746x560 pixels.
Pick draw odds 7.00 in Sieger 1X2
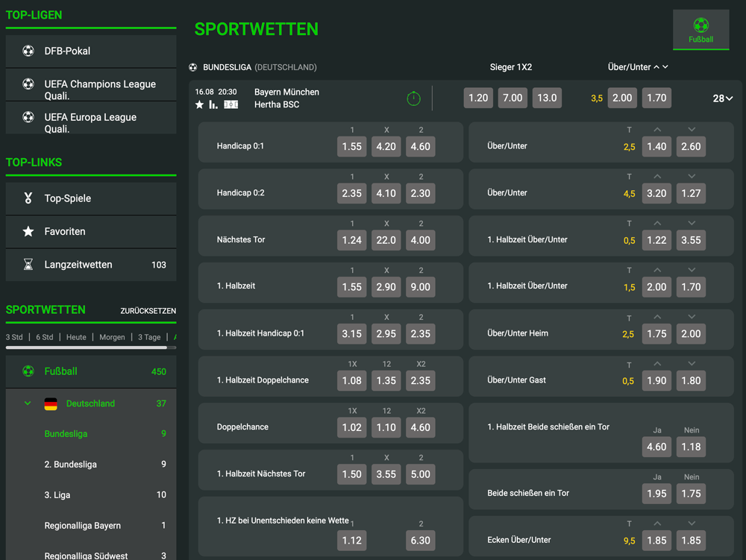(x=513, y=98)
